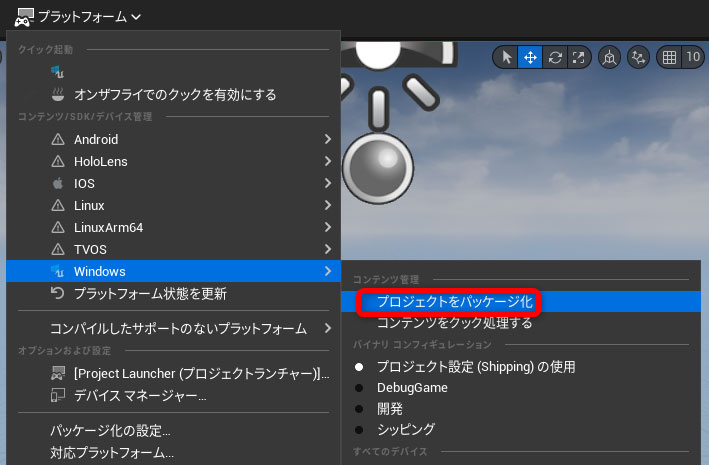Open デバイス マネージャー...
The width and height of the screenshot is (709, 465).
click(x=173, y=396)
